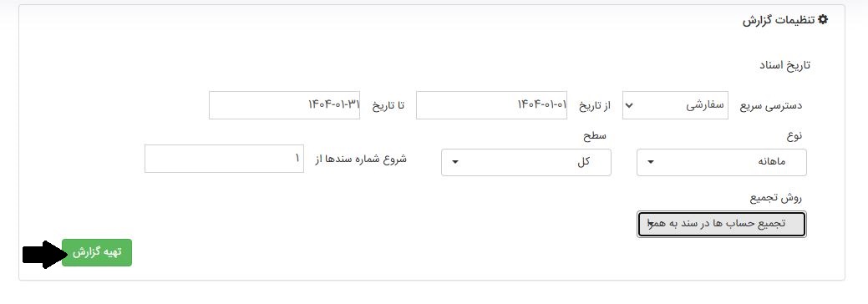868x304 pixels.
Task: Click the تهیه گزارش green button
Action: click(x=97, y=252)
